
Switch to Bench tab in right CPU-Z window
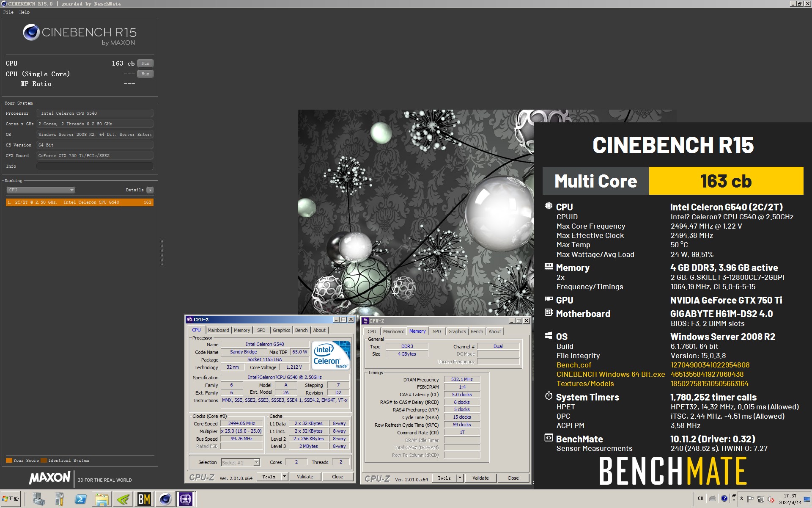coord(477,331)
